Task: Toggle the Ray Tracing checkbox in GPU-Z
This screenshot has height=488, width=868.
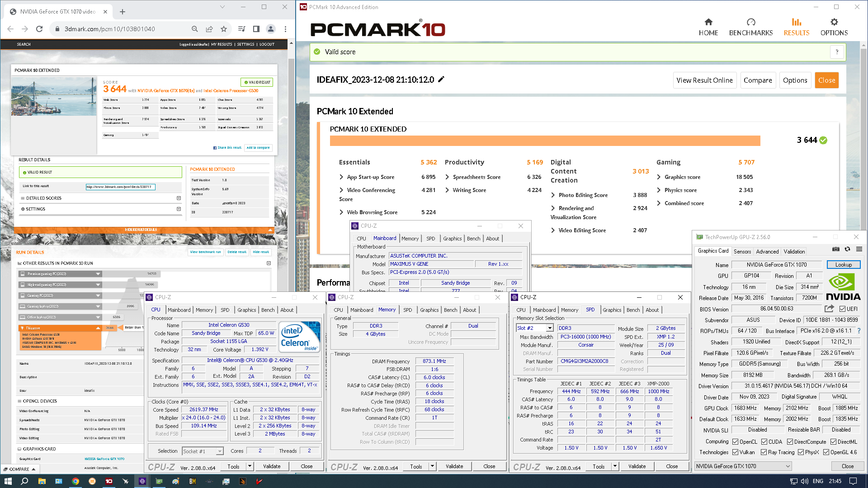Action: tap(764, 452)
